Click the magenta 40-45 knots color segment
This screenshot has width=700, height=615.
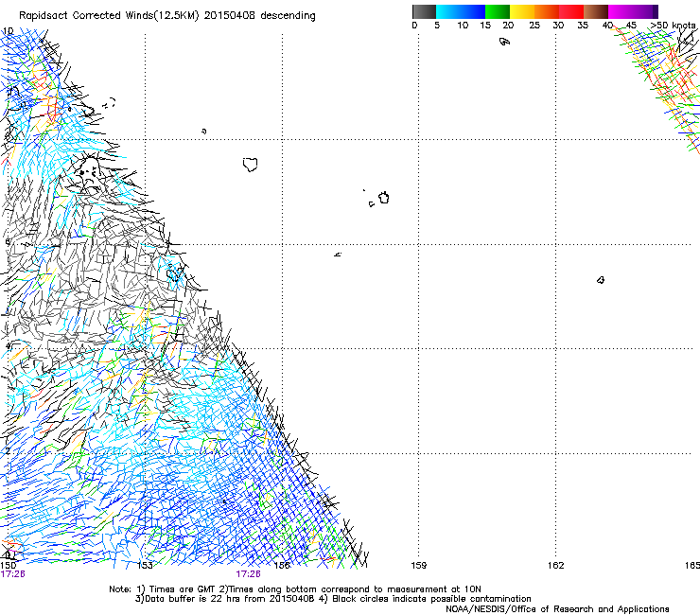(x=621, y=11)
